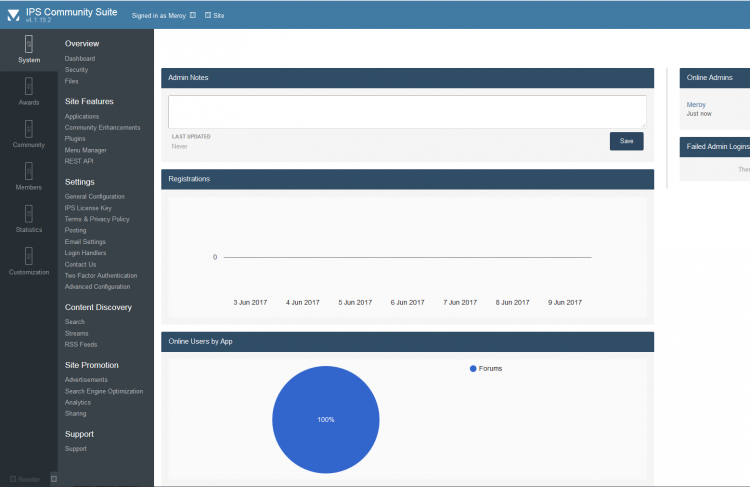Open the Site link in header

[x=215, y=15]
